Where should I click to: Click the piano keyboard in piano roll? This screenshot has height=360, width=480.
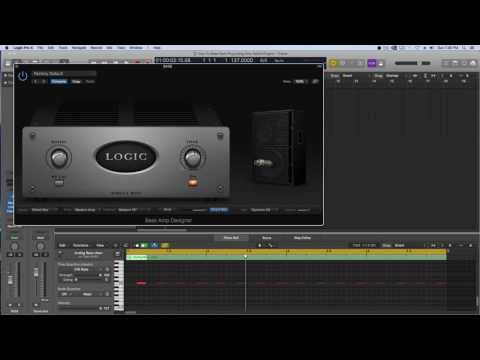pyautogui.click(x=119, y=286)
